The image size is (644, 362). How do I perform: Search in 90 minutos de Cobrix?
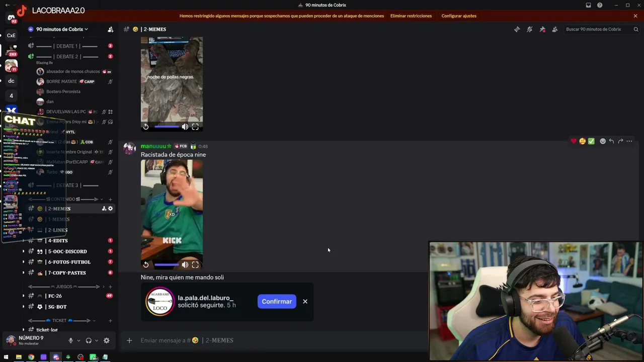tap(602, 29)
